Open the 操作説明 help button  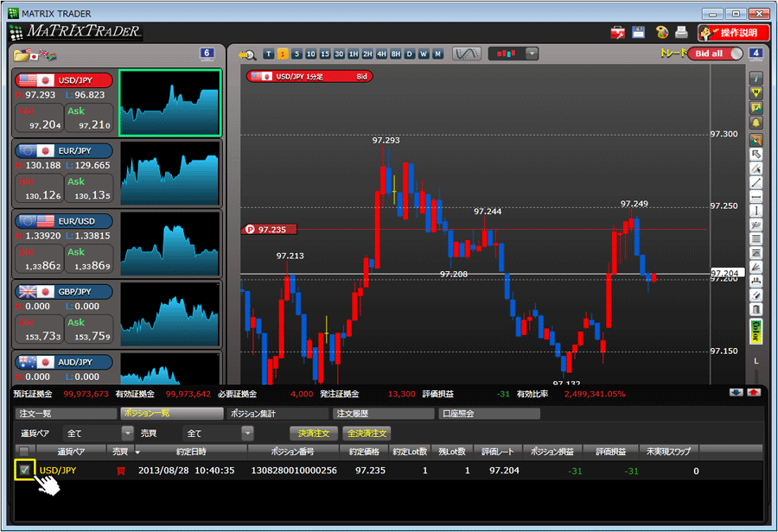733,33
